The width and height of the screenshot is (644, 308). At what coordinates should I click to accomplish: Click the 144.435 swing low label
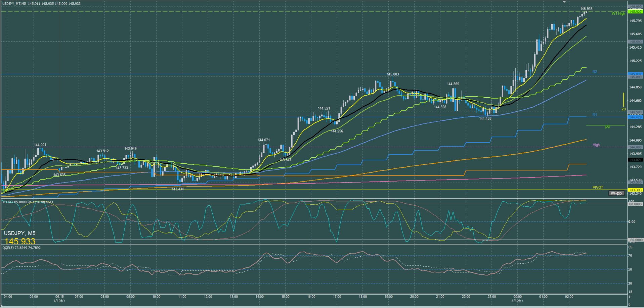tap(485, 118)
